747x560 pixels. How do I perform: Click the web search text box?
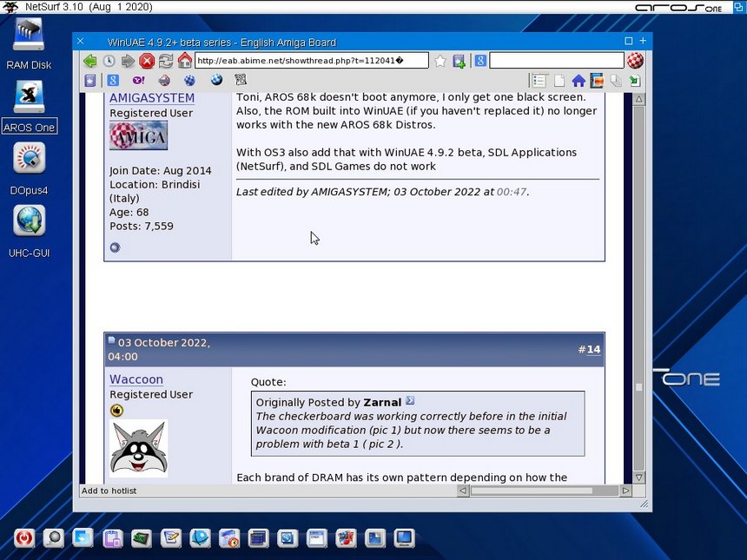click(x=556, y=61)
